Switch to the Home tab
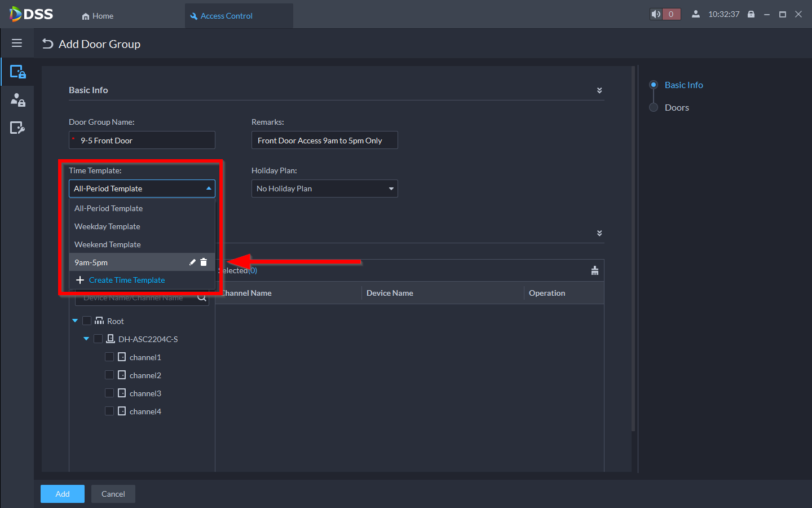The image size is (812, 508). pos(98,16)
